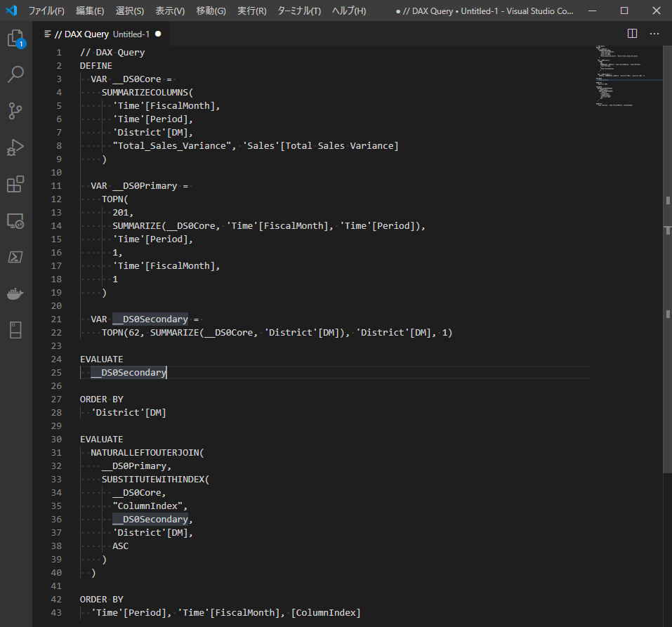Click 'District'[DM] on line 7
Image resolution: width=672 pixels, height=627 pixels.
(150, 133)
